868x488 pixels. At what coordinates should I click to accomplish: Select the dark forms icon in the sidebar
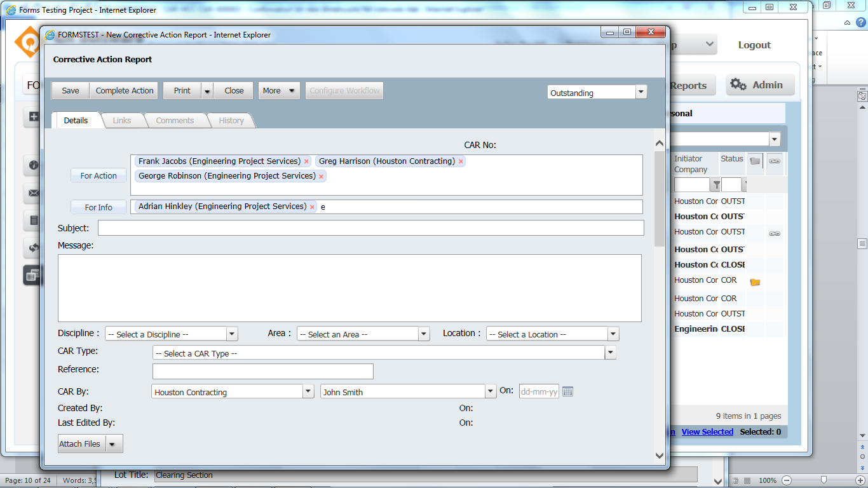coord(33,275)
